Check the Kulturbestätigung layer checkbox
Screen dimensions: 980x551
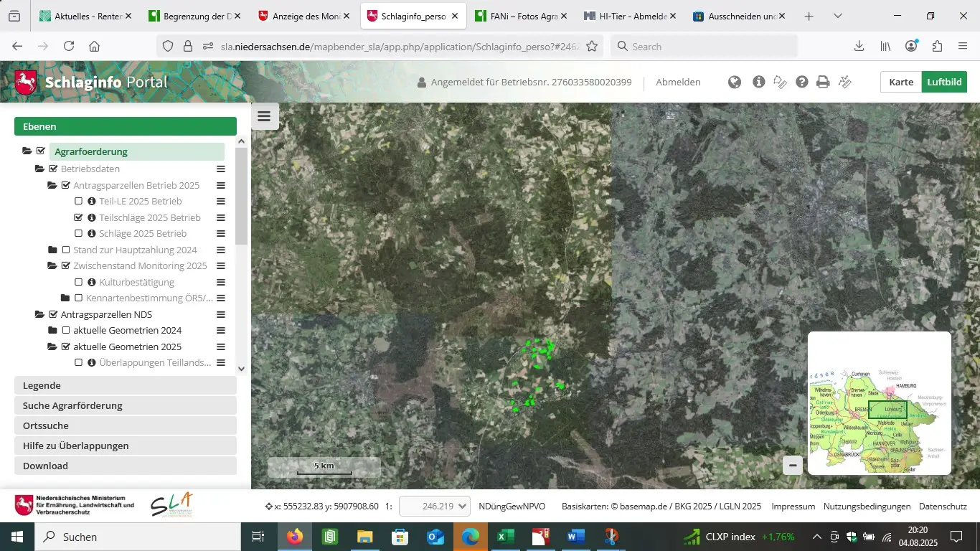pos(79,282)
